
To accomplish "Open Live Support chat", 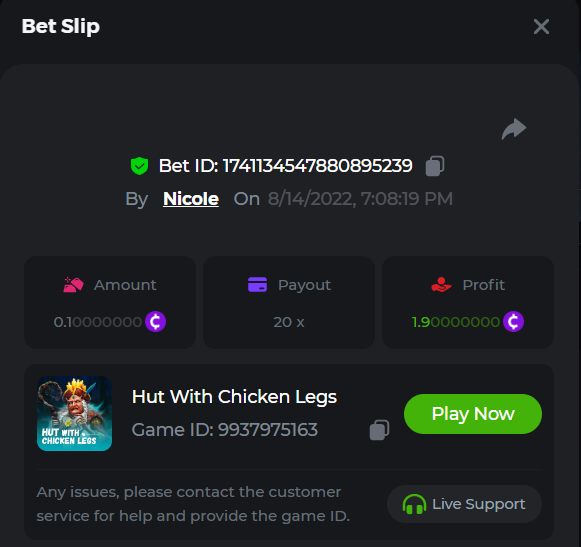I will (x=464, y=504).
